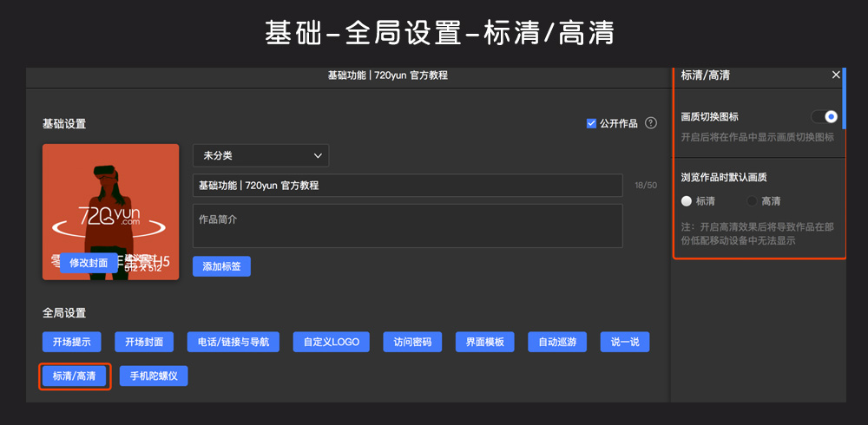Open the 自定义LOGO setting
Image resolution: width=868 pixels, height=425 pixels.
pyautogui.click(x=331, y=342)
